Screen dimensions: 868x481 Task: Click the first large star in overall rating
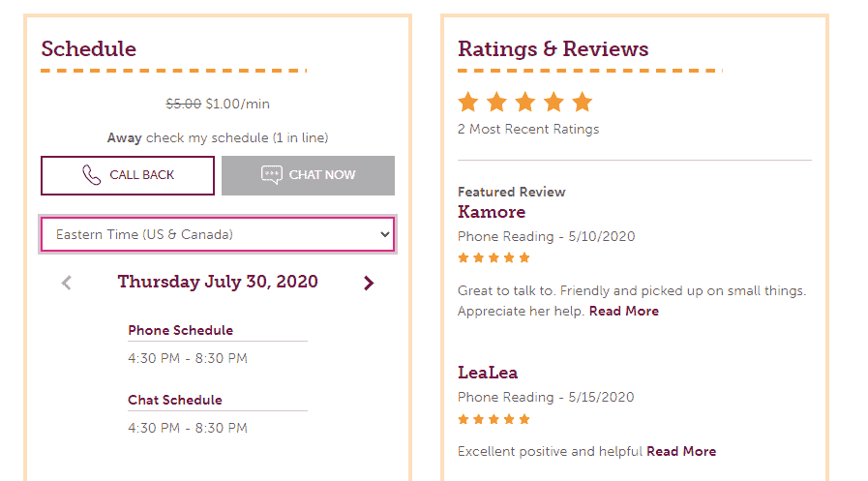click(x=468, y=102)
